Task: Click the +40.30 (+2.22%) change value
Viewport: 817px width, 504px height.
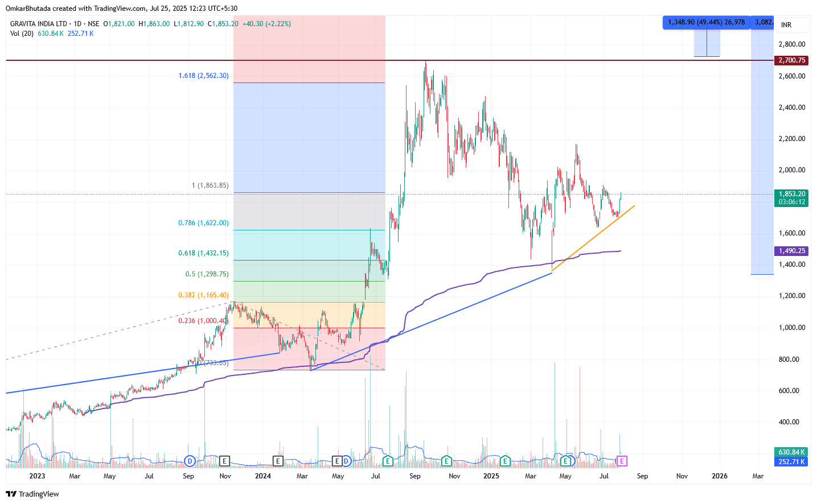Action: 266,24
